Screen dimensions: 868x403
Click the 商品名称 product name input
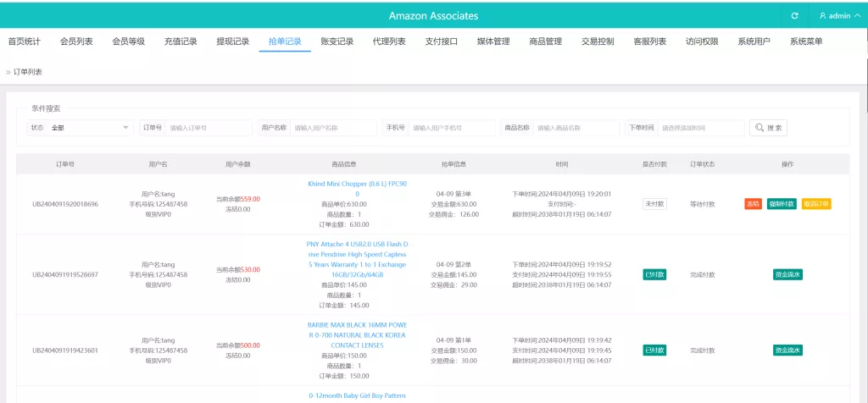pos(576,128)
